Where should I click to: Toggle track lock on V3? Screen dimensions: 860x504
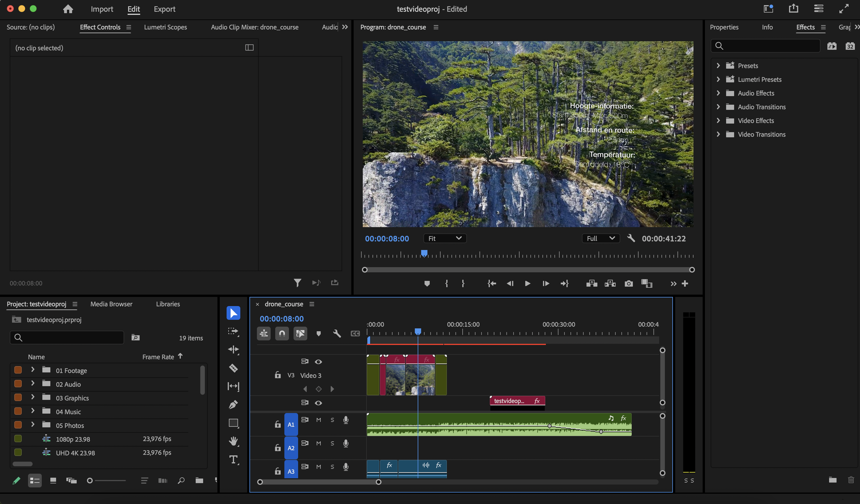(x=278, y=375)
